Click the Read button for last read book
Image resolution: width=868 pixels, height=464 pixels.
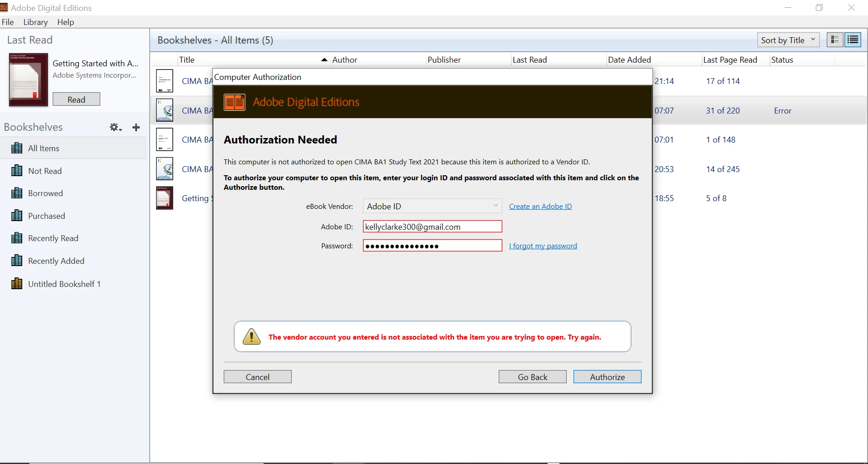(x=76, y=99)
